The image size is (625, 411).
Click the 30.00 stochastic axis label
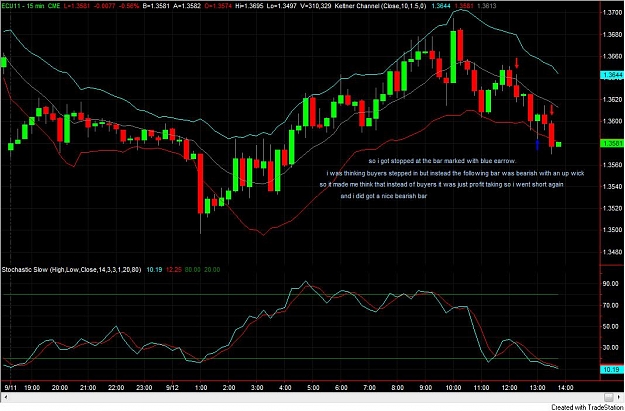coord(610,348)
